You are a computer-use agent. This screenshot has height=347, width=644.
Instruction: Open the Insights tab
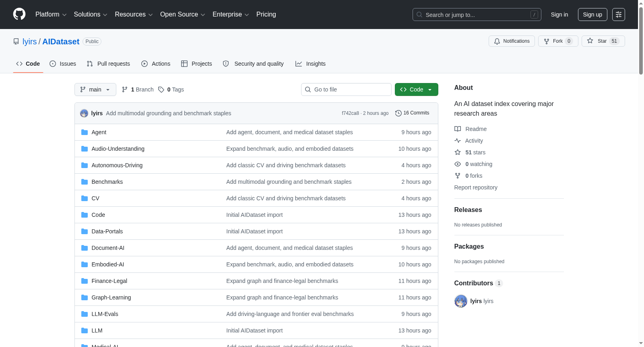tap(310, 64)
